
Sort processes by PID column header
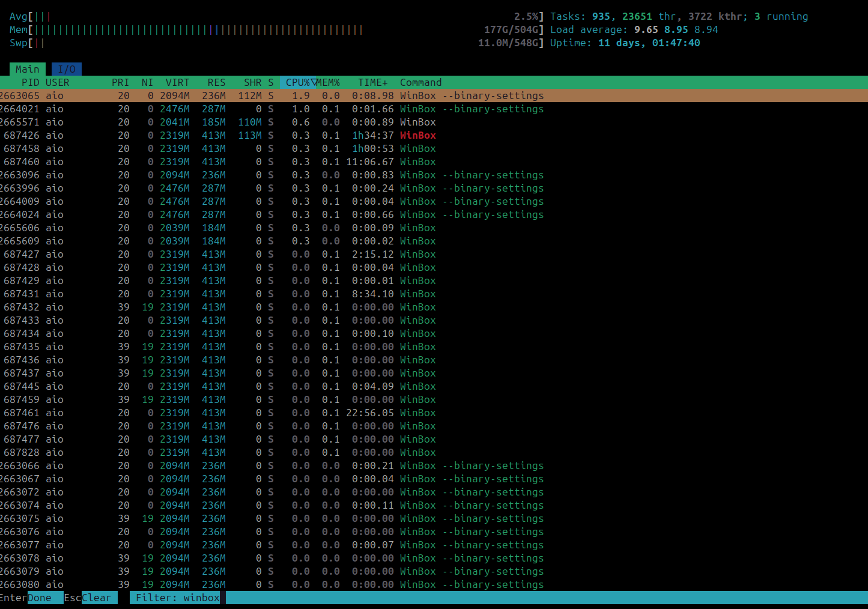pyautogui.click(x=30, y=82)
